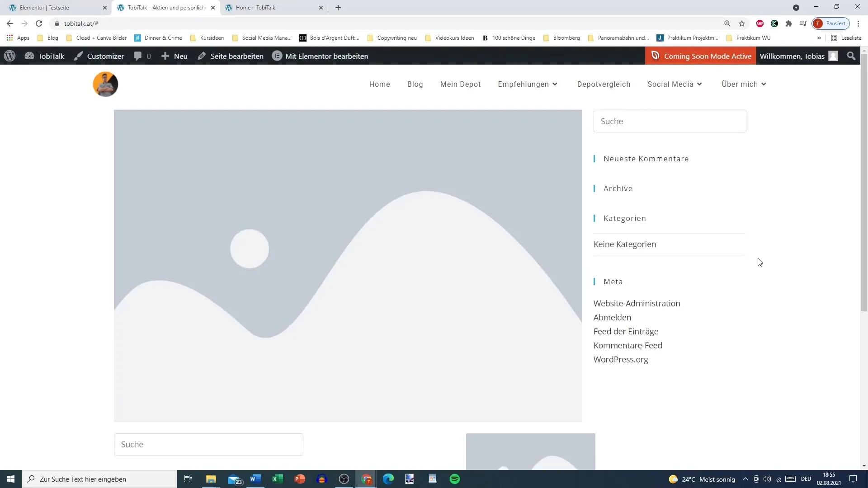The image size is (868, 488).
Task: Click the lower Suche search field
Action: tap(208, 445)
